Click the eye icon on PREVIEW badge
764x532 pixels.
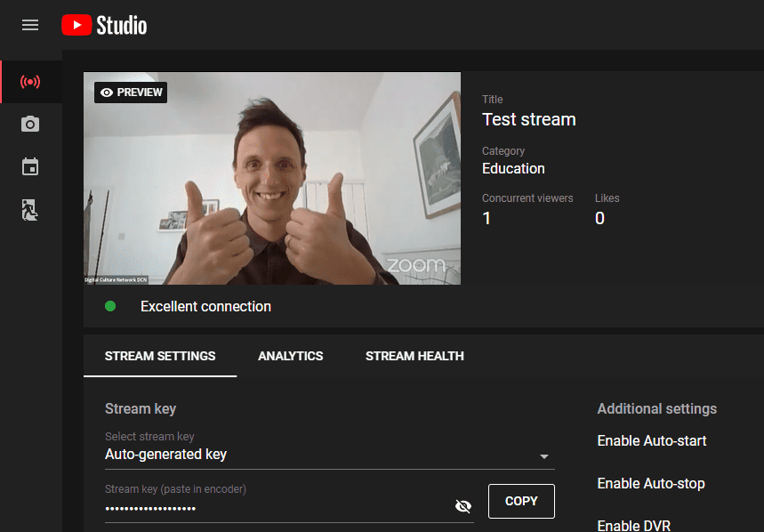[x=107, y=93]
